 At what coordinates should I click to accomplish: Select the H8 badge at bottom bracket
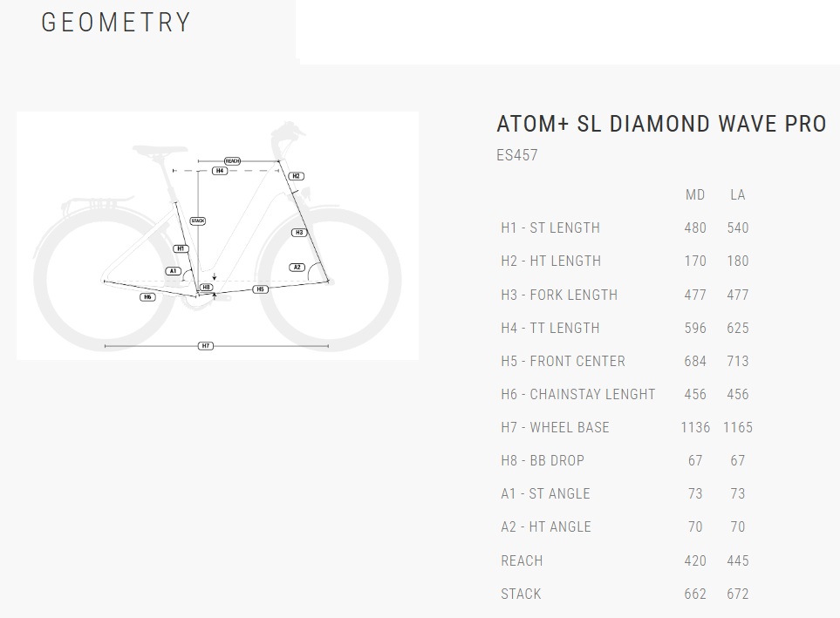206,287
